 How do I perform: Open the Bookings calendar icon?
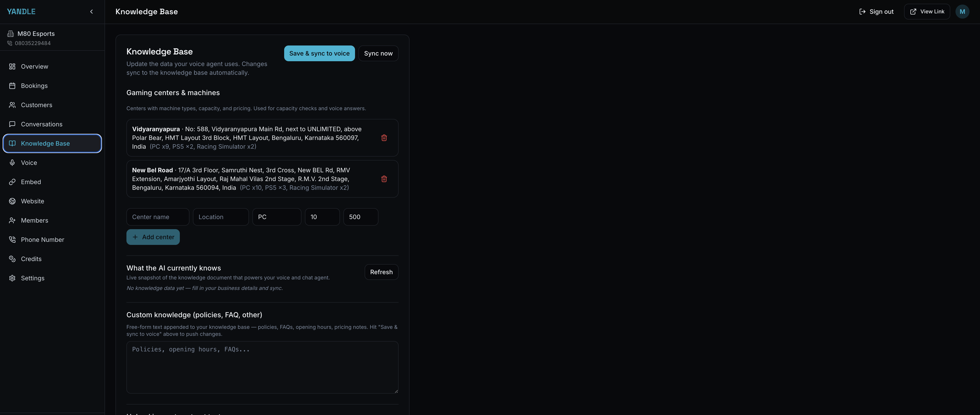tap(12, 85)
